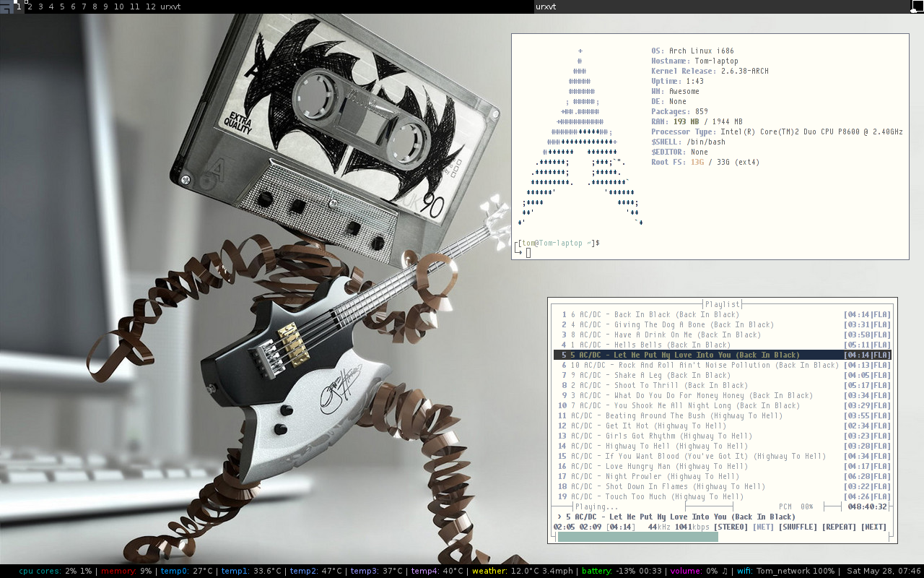Open the Awesome launcher icon in top-left corner
This screenshot has width=924, height=578.
click(x=6, y=7)
